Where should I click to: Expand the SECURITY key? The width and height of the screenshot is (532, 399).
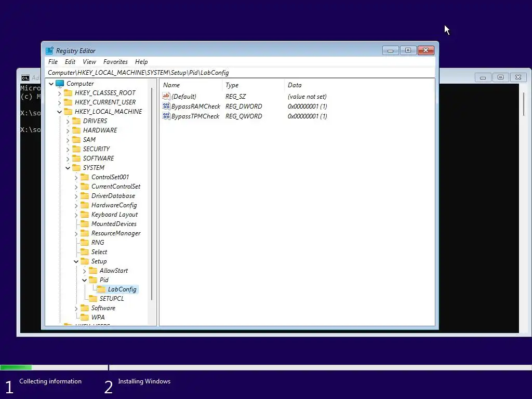68,149
